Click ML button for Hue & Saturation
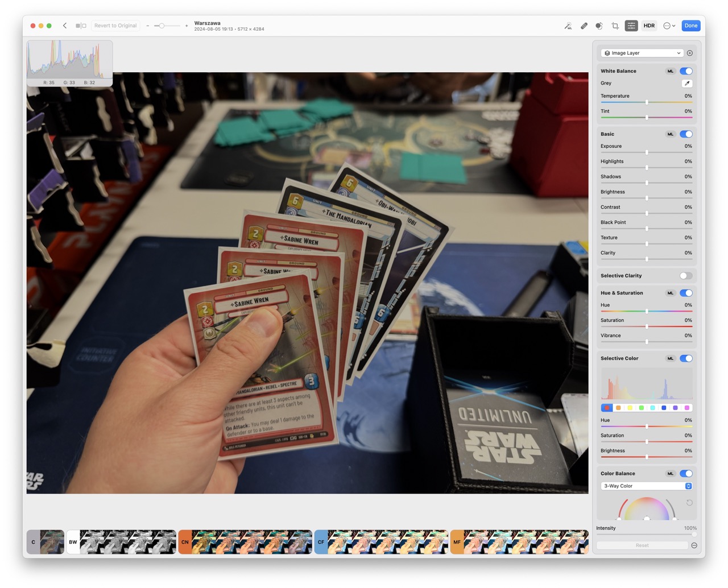Image resolution: width=728 pixels, height=588 pixels. coord(671,293)
